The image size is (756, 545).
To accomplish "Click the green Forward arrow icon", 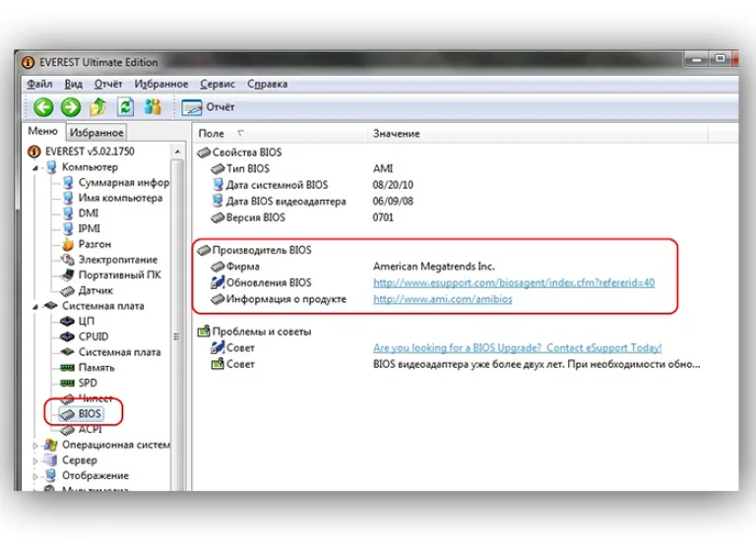I will point(71,107).
